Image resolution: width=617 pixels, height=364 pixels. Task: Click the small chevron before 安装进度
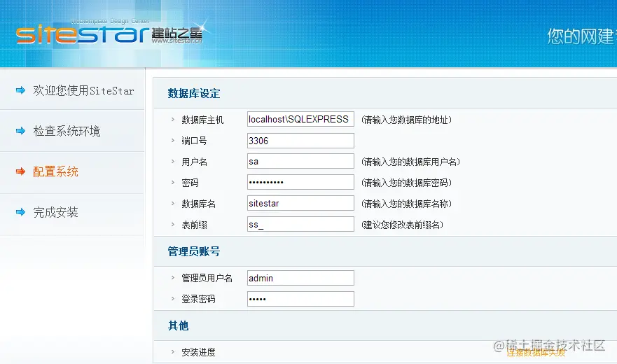pyautogui.click(x=172, y=351)
